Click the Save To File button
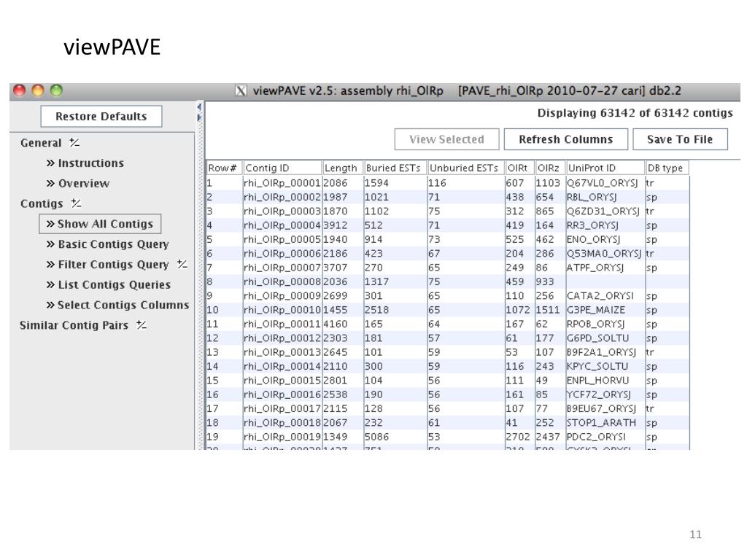747x560 pixels. (x=680, y=139)
